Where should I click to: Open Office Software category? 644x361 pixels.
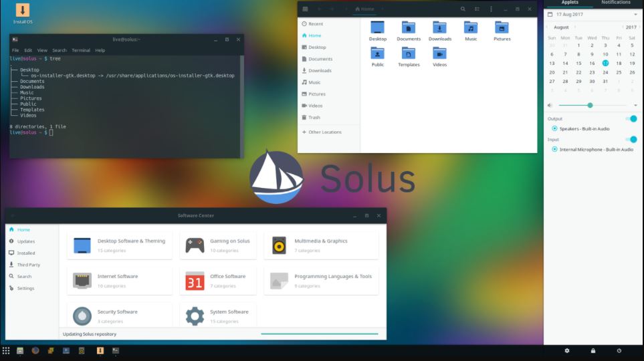point(218,281)
